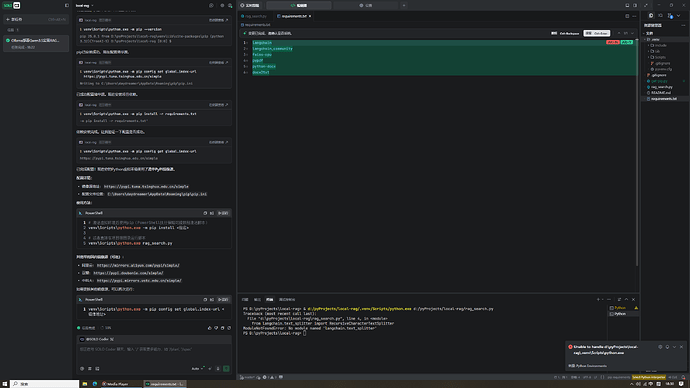Switch to the third top workspace tab
Image resolution: width=690 pixels, height=388 pixels.
(x=366, y=5)
